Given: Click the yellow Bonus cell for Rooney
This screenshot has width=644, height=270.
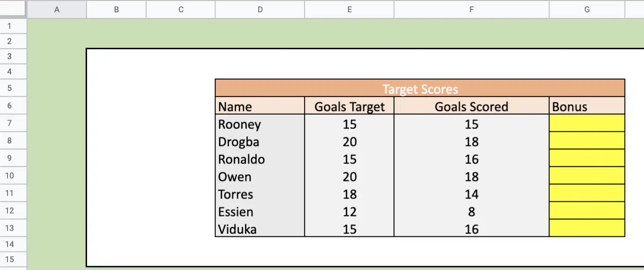Looking at the screenshot, I should point(587,123).
